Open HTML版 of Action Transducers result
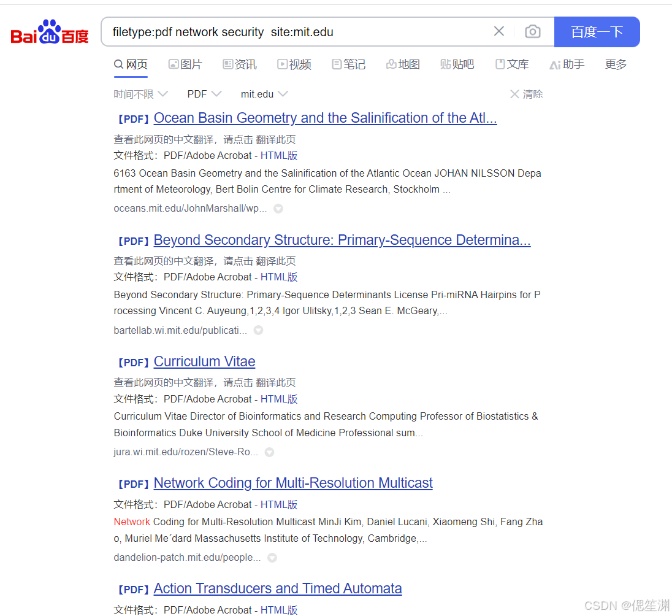The height and width of the screenshot is (616, 672). pyautogui.click(x=279, y=610)
